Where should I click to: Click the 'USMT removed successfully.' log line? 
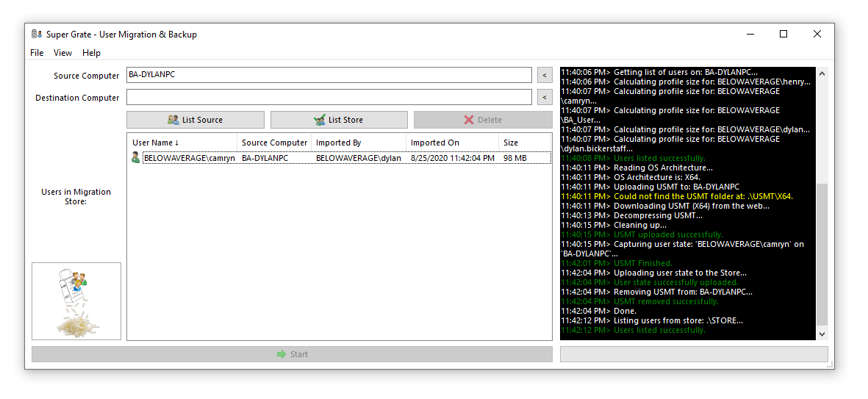tap(639, 301)
